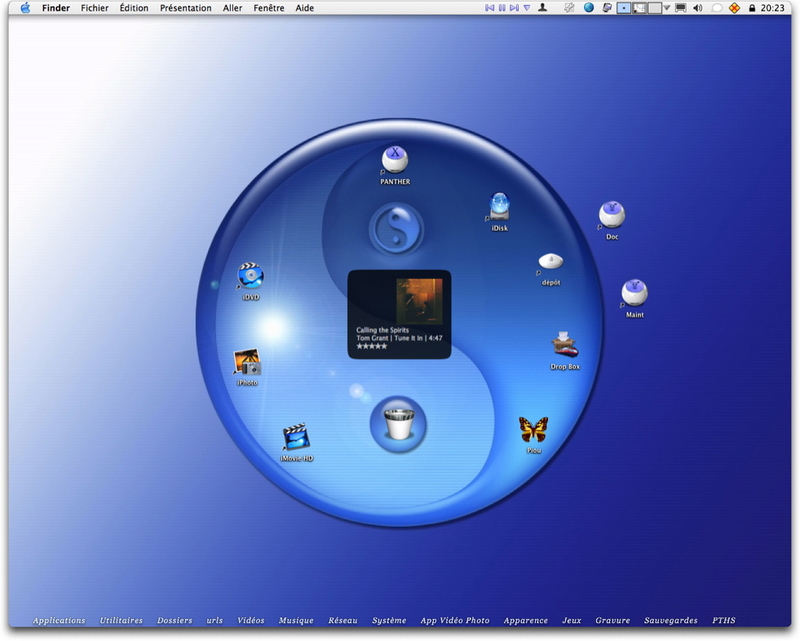Click the five-star song rating

(x=371, y=347)
